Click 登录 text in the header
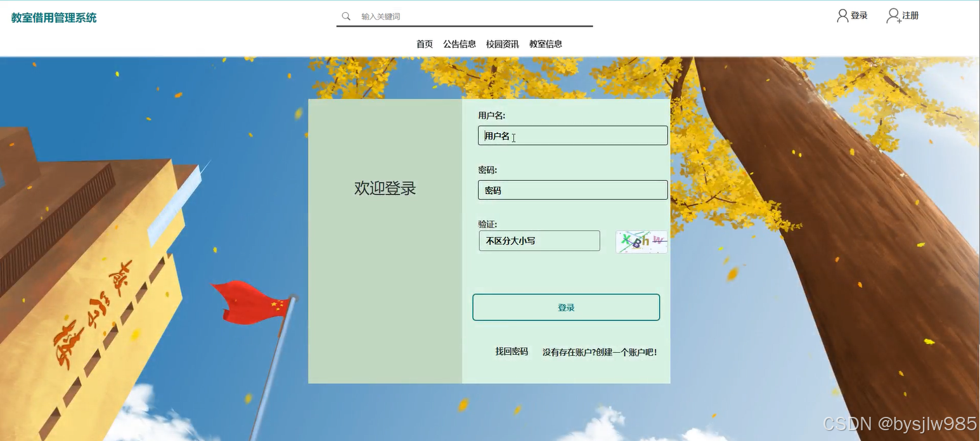980x441 pixels. coord(860,16)
